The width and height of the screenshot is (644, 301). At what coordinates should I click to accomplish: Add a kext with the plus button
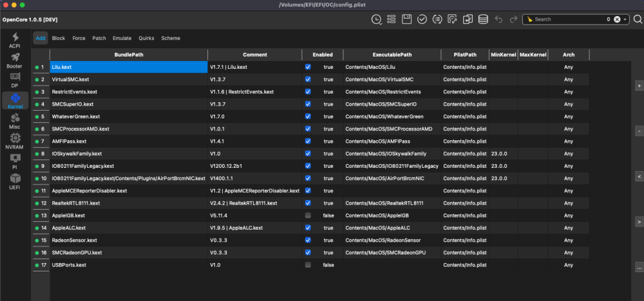(639, 86)
